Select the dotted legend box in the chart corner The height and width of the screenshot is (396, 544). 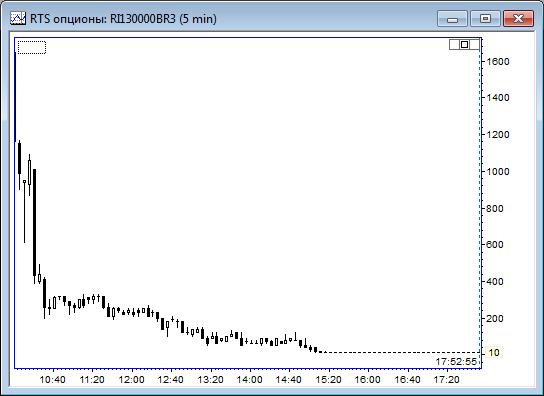coord(32,48)
